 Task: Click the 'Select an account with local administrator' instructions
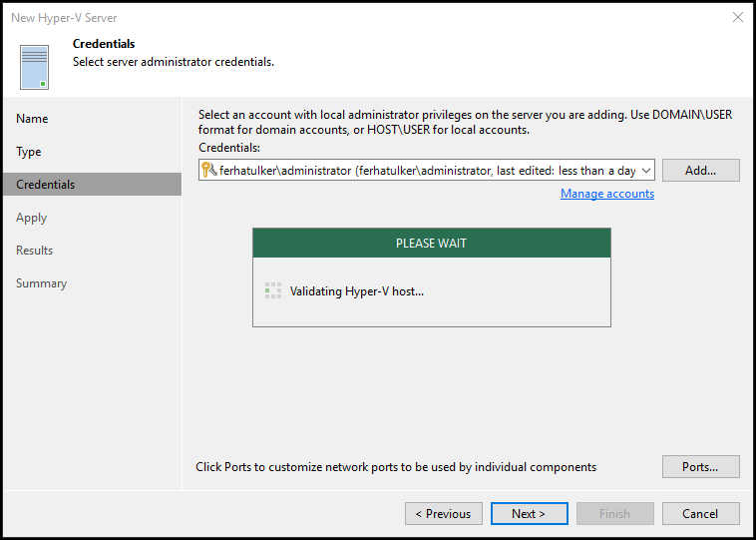[465, 122]
